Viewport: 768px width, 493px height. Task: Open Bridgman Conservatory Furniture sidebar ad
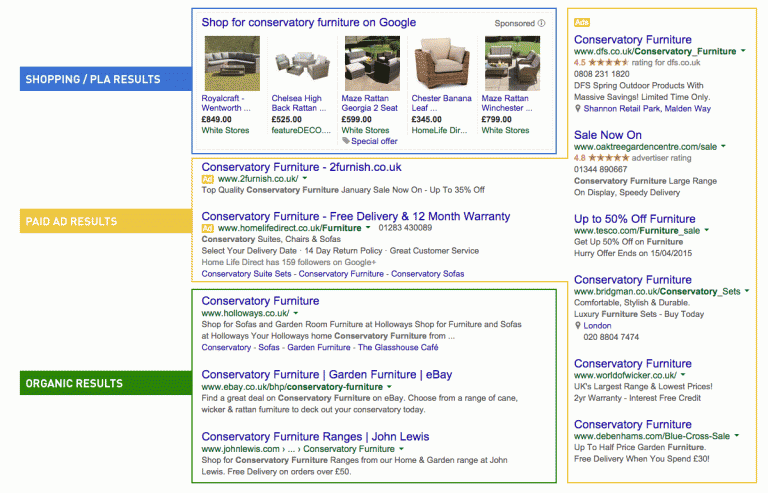coord(633,280)
